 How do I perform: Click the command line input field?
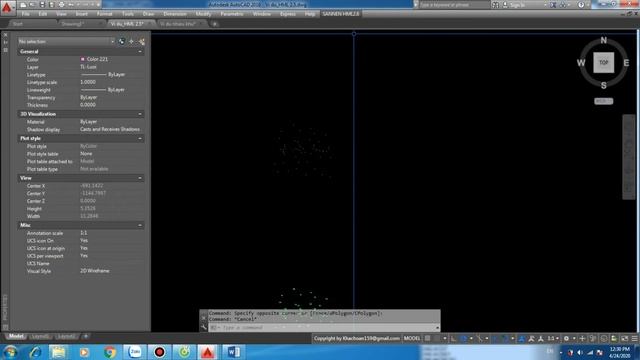tap(324, 327)
